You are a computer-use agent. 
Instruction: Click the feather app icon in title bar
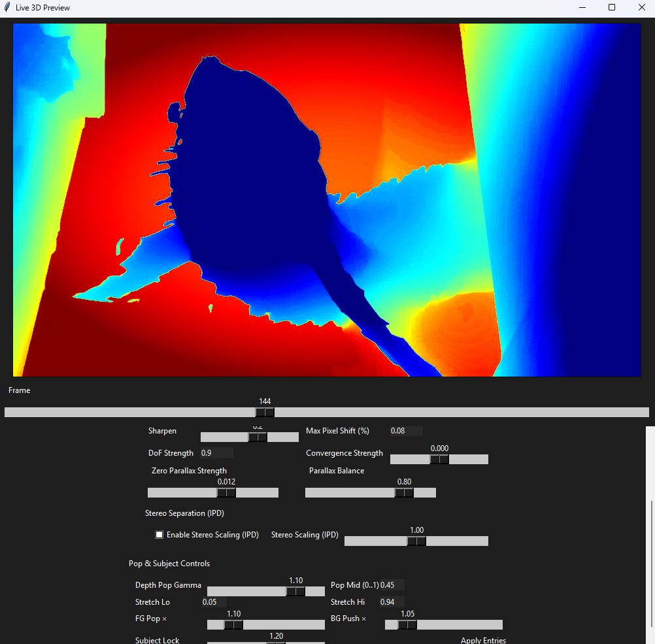(x=7, y=8)
